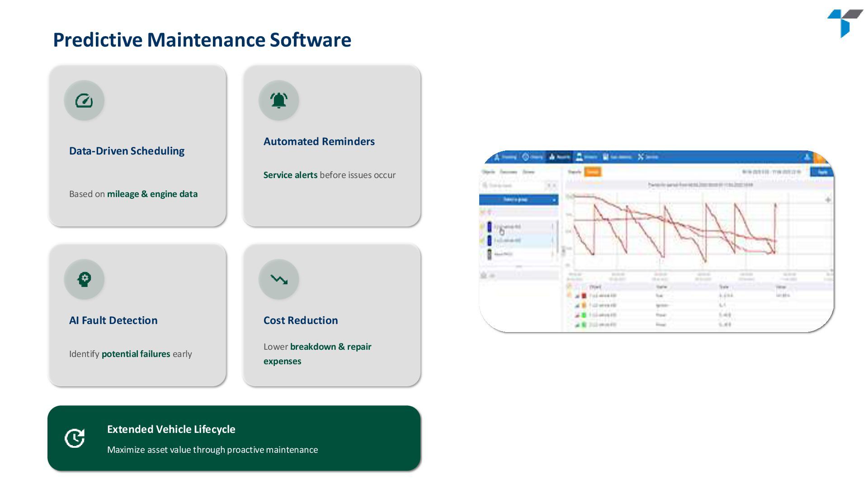Click the red color swatch in first table row
Image resolution: width=868 pixels, height=488 pixels.
[x=584, y=296]
